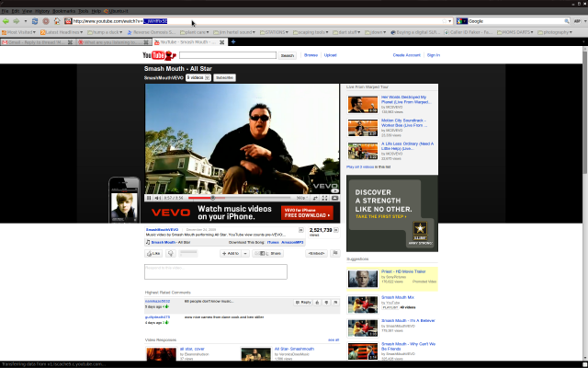The width and height of the screenshot is (588, 368).
Task: Open a new tab with plus icon
Action: tap(232, 41)
